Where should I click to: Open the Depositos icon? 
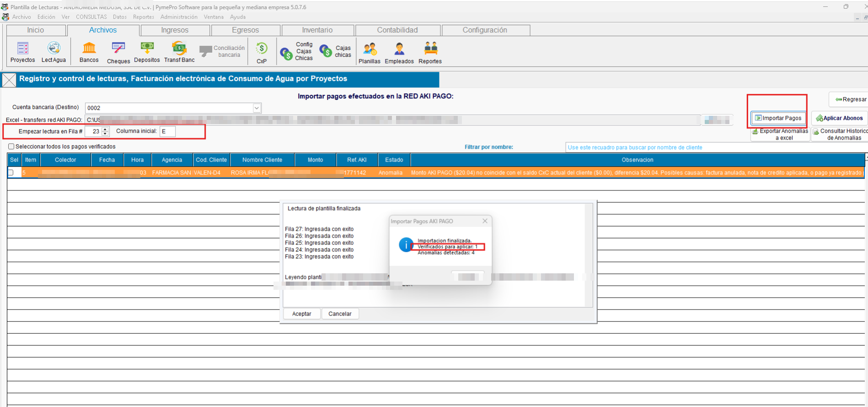[x=147, y=52]
